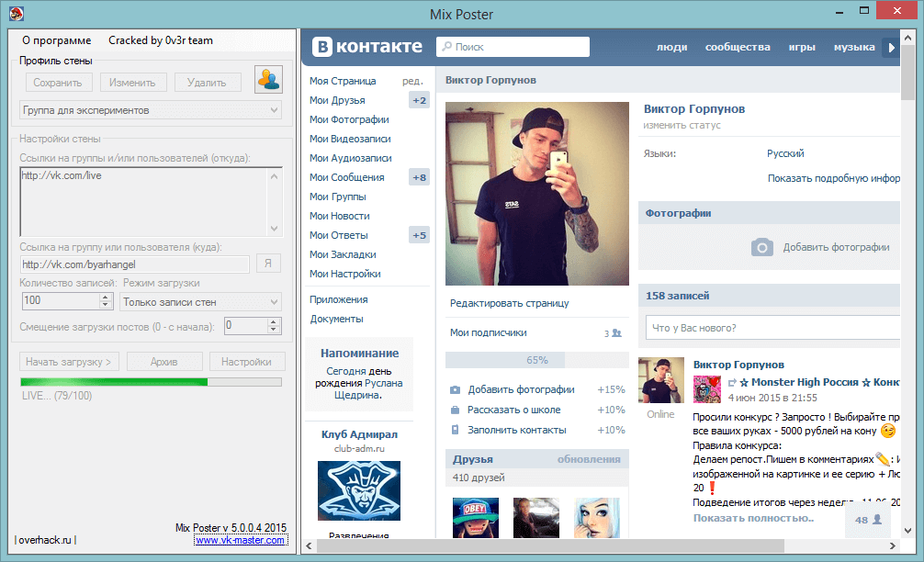This screenshot has height=562, width=924.
Task: Expand the Группа для экспериментов profile dropdown
Action: pyautogui.click(x=275, y=110)
